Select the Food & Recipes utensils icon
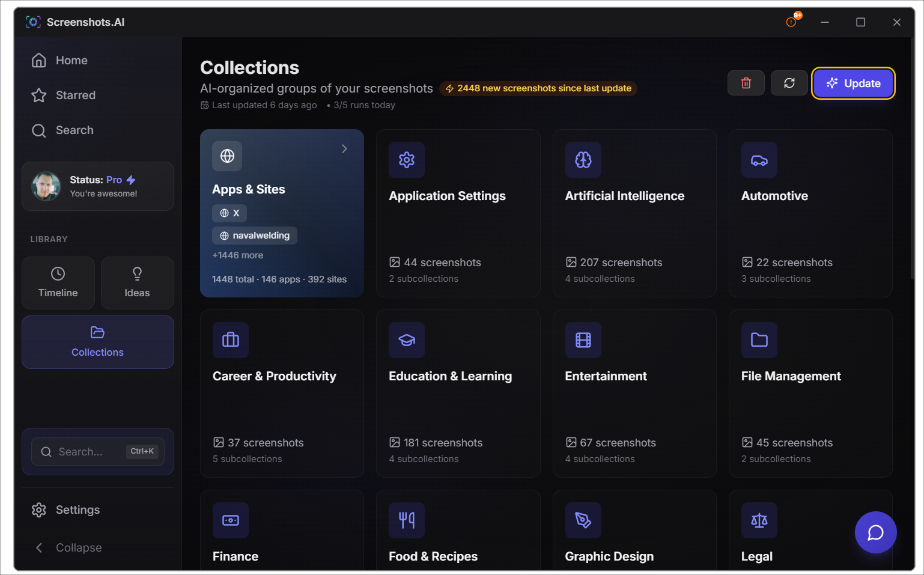The height and width of the screenshot is (575, 924). 407,520
